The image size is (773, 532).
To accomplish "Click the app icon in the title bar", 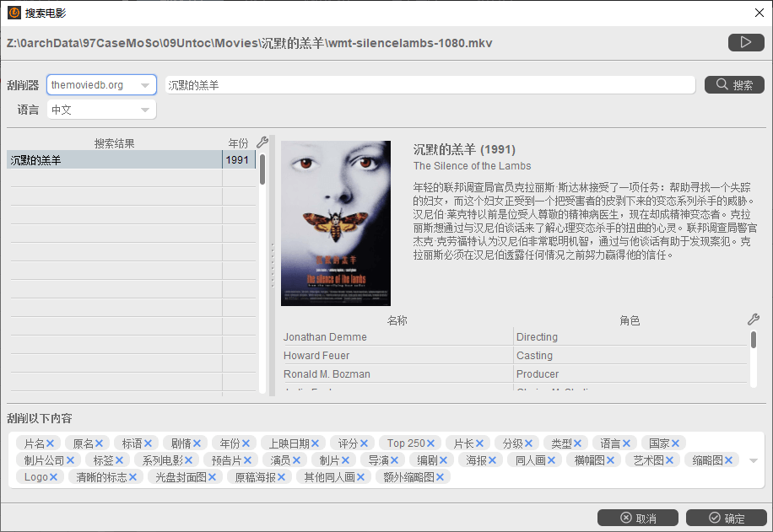I will [x=14, y=13].
